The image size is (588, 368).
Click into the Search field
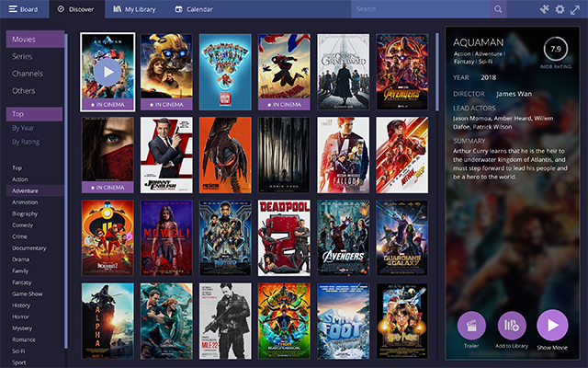coord(421,9)
